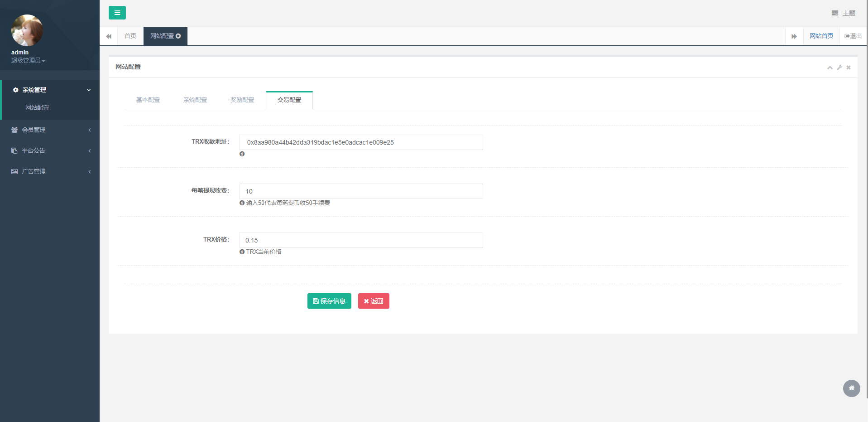Screen dimensions: 868x422
Task: Click the round home button at bottom right
Action: click(x=851, y=388)
